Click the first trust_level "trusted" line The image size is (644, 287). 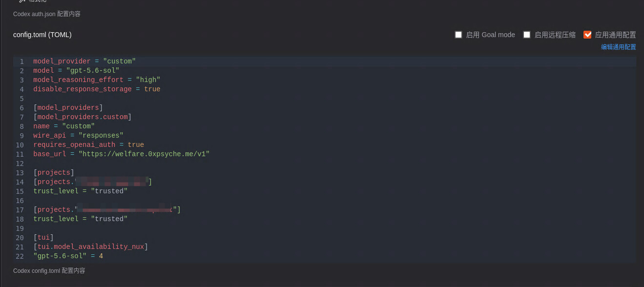[81, 191]
